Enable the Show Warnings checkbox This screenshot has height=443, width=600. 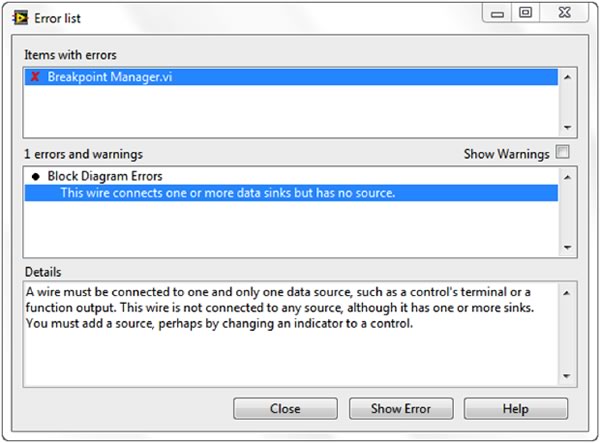pyautogui.click(x=563, y=153)
